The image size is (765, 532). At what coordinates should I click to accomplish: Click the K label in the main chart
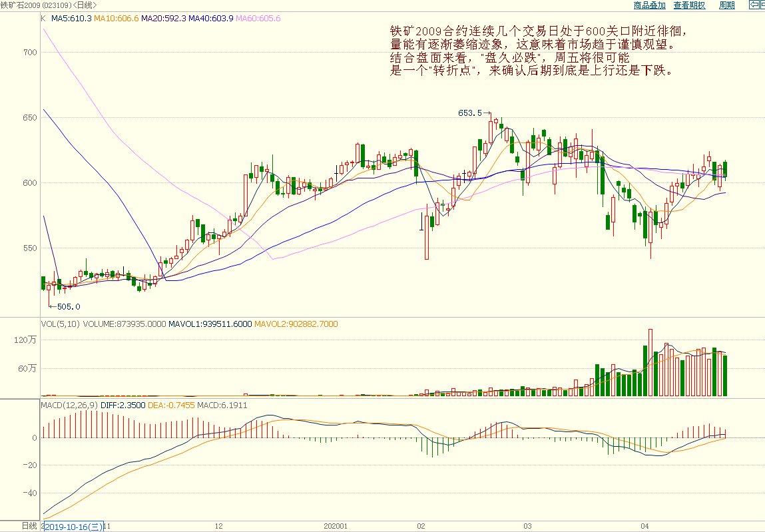43,18
